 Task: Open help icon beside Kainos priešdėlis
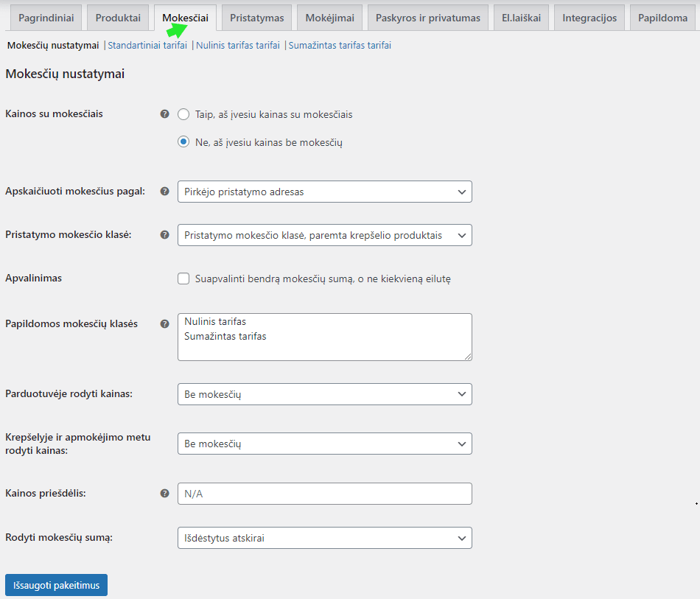[x=165, y=493]
